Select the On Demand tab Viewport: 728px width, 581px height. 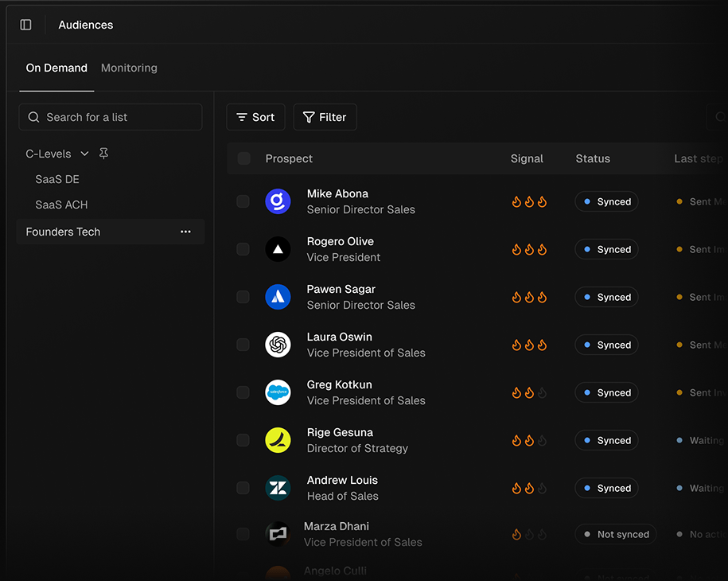click(56, 68)
